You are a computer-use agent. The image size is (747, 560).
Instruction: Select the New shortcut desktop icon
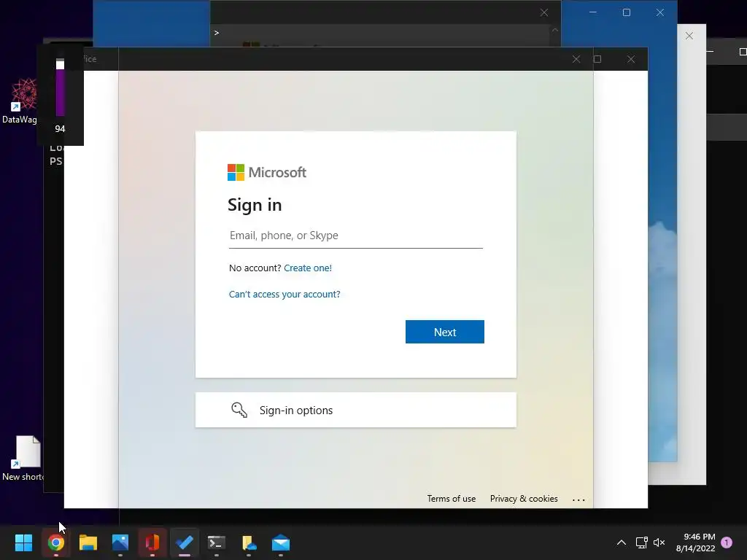(x=23, y=458)
